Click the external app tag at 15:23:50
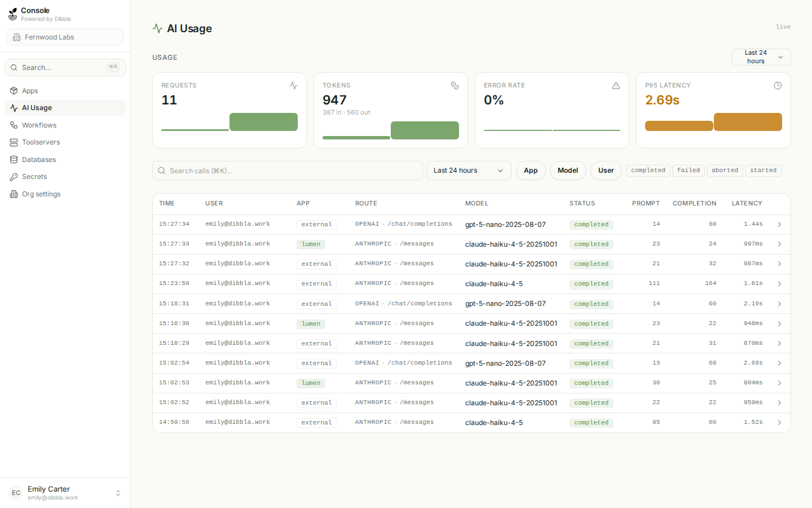The width and height of the screenshot is (812, 508). (x=316, y=284)
